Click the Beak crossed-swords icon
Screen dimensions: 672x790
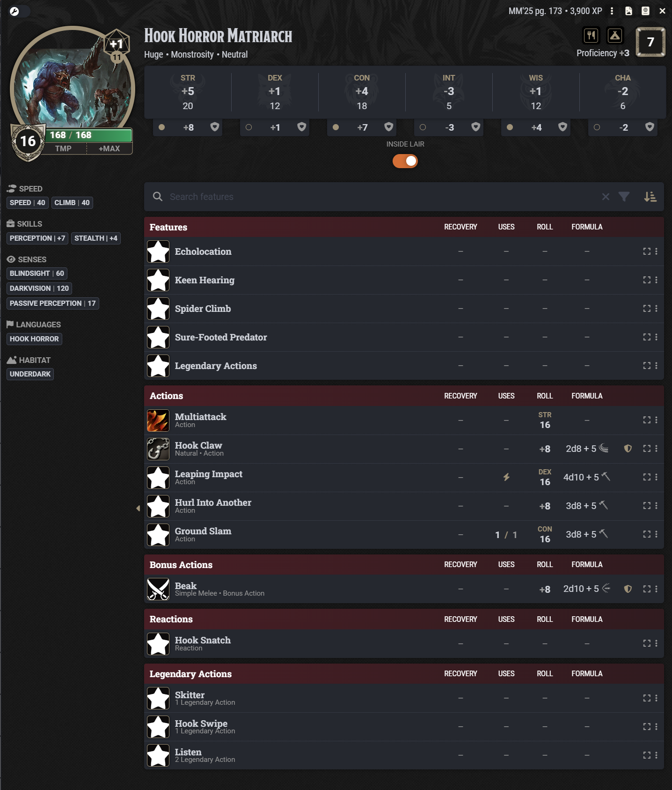tap(158, 589)
